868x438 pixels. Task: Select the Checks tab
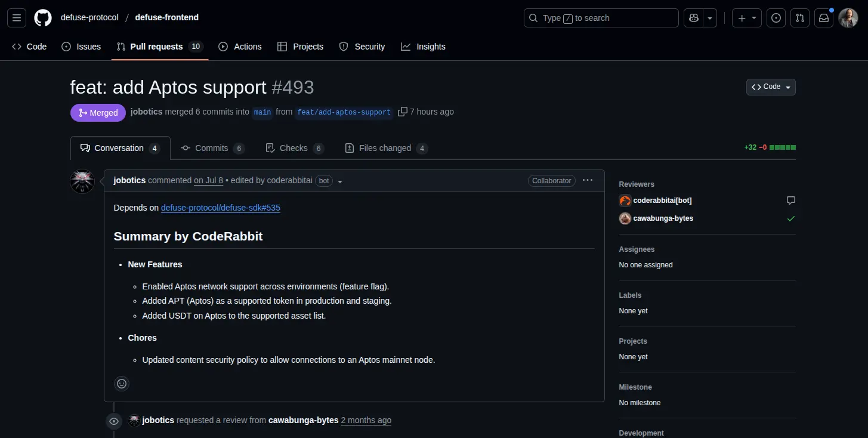point(295,148)
